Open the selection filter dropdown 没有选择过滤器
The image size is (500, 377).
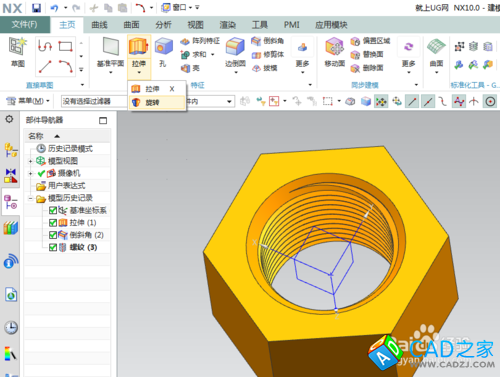(94, 101)
